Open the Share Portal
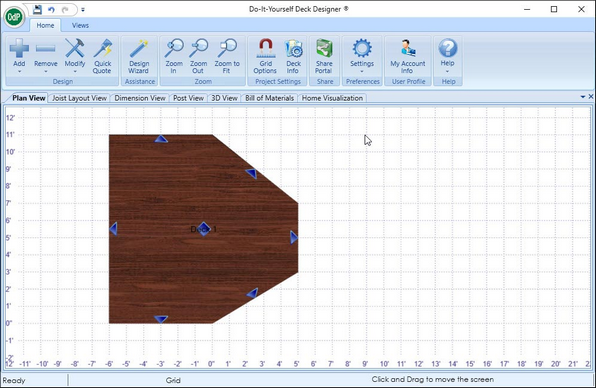Image resolution: width=596 pixels, height=388 pixels. (x=324, y=56)
